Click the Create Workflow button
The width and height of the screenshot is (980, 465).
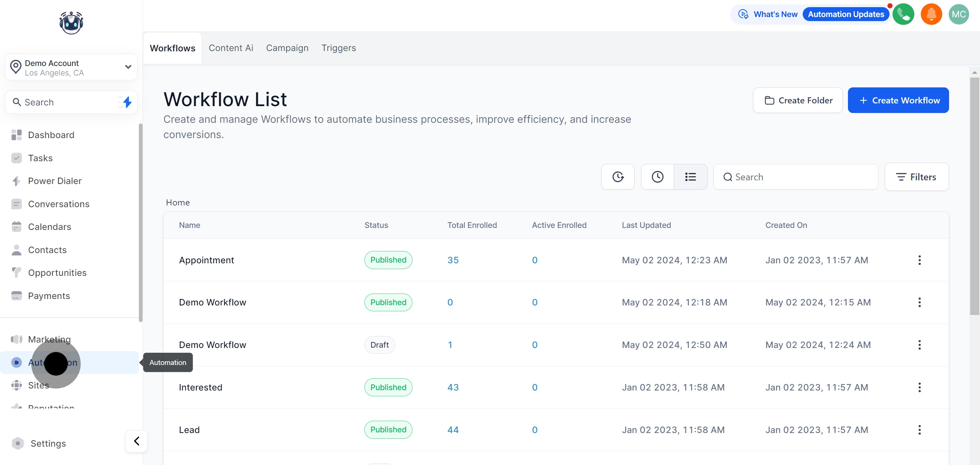click(x=898, y=100)
